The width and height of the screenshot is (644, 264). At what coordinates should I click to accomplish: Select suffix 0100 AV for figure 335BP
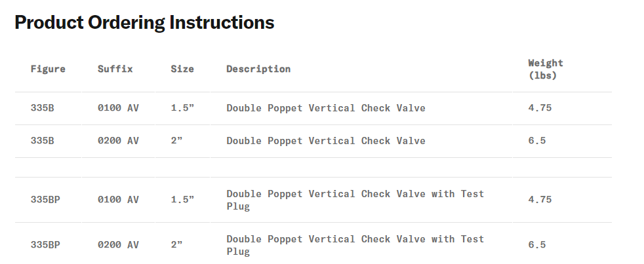118,200
